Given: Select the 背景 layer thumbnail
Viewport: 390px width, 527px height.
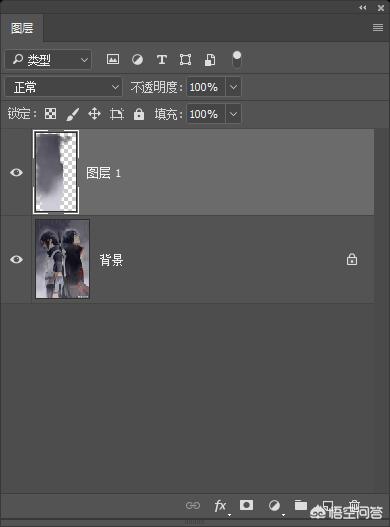Looking at the screenshot, I should click(x=63, y=259).
